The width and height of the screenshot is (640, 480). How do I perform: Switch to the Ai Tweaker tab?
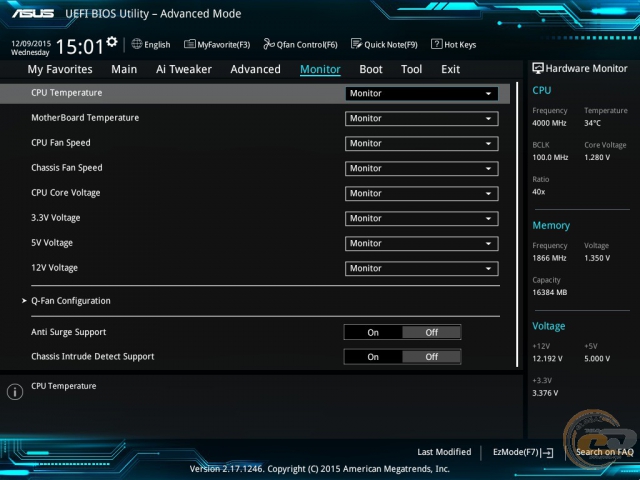(184, 69)
